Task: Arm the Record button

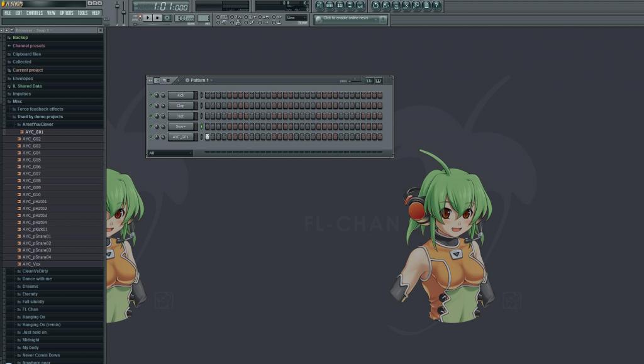Action: coord(167,18)
